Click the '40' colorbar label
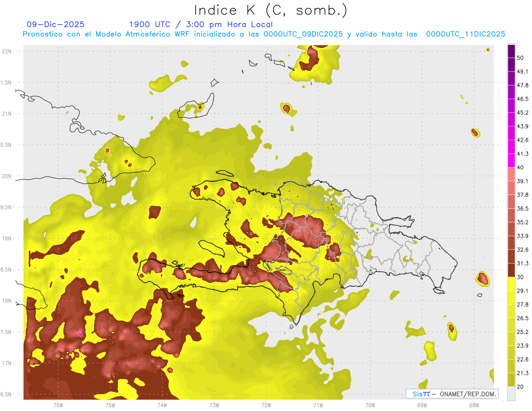This screenshot has height=411, width=532. (x=520, y=168)
